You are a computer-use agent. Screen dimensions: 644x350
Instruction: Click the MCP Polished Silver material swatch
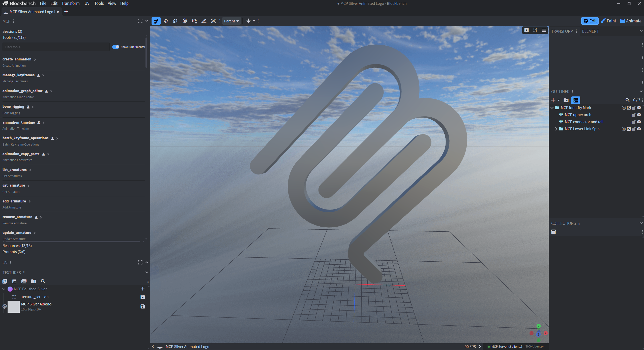[10, 289]
